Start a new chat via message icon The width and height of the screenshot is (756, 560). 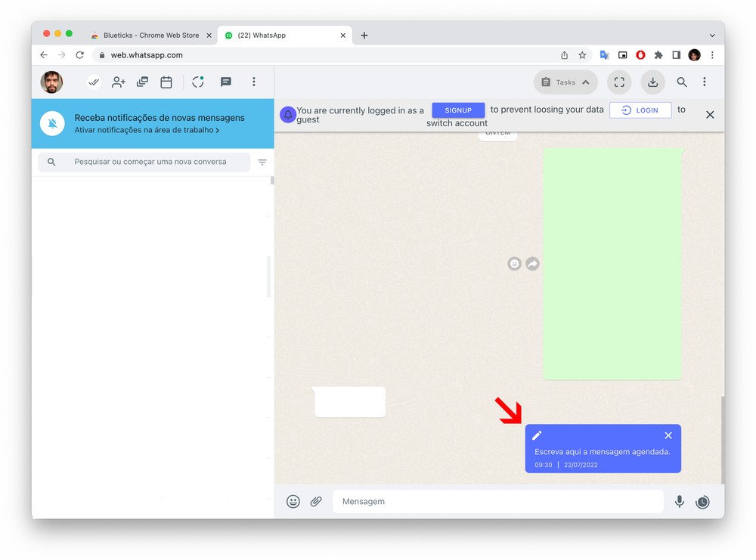tap(225, 82)
